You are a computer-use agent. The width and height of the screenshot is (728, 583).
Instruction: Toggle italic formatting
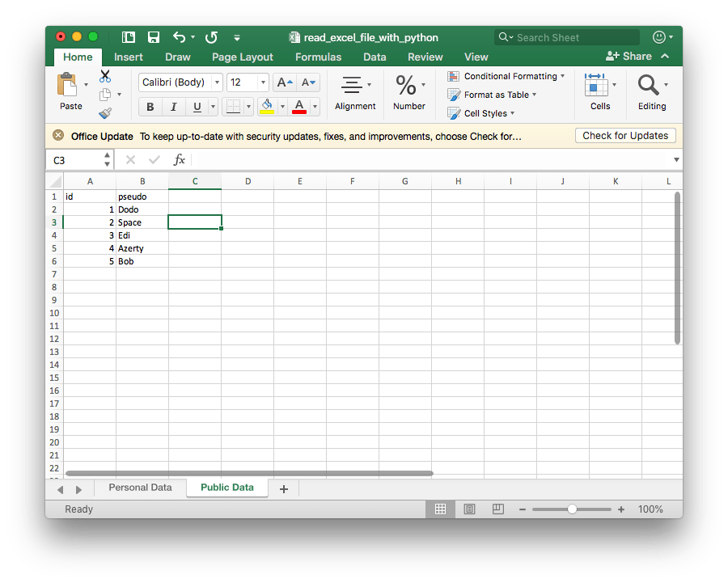173,107
